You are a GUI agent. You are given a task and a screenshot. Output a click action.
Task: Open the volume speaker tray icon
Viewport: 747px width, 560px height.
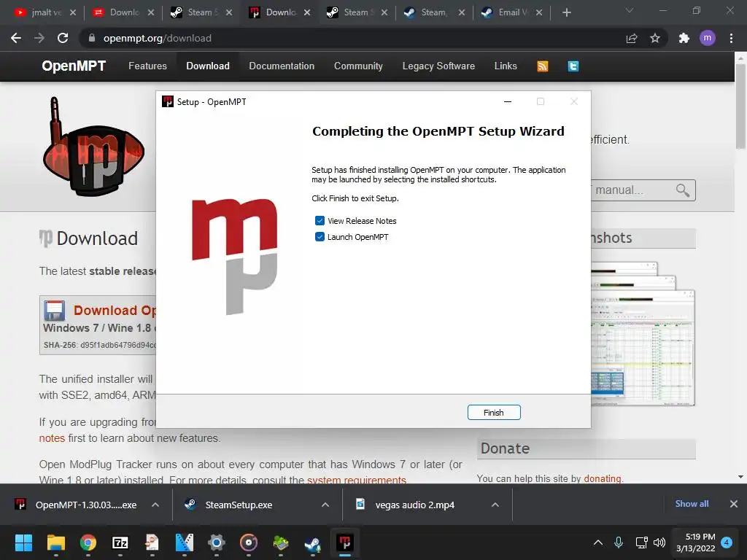click(x=659, y=542)
